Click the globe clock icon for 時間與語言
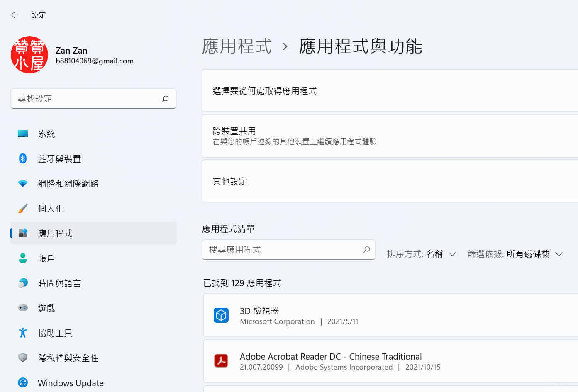The height and width of the screenshot is (392, 578). click(x=23, y=283)
